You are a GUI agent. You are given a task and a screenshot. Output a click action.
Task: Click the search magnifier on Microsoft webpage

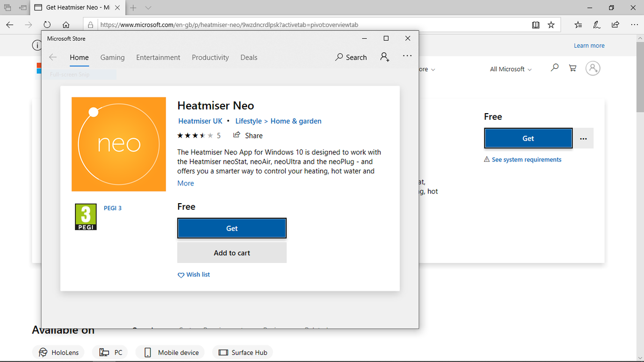coord(554,68)
